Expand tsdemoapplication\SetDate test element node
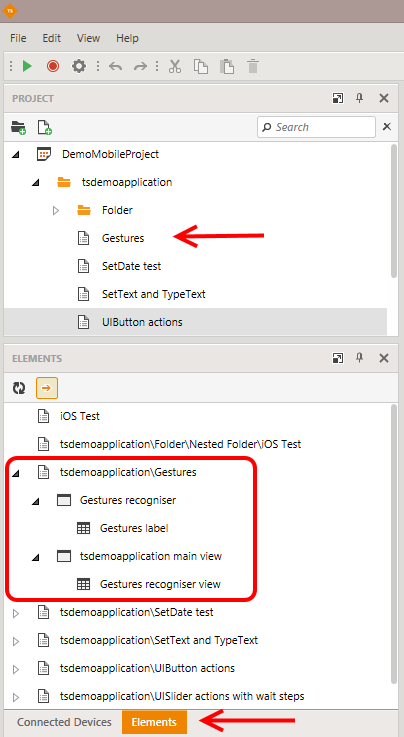Image resolution: width=404 pixels, height=737 pixels. point(16,613)
